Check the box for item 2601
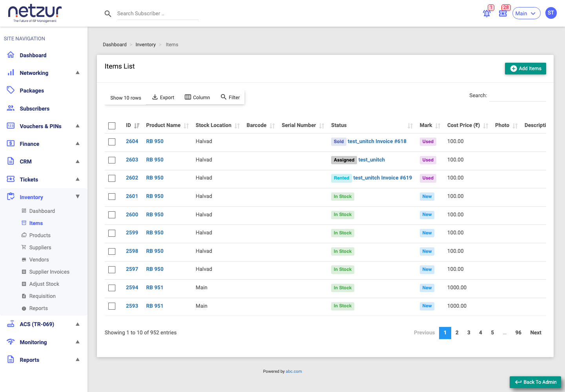The height and width of the screenshot is (392, 565). pyautogui.click(x=112, y=197)
